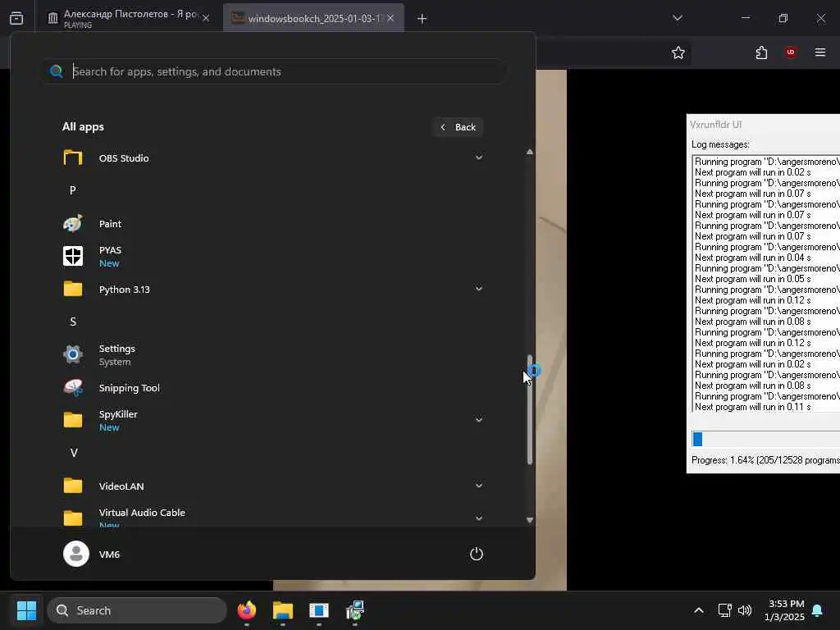Close the windowsbookch tab
Image resolution: width=840 pixels, height=630 pixels.
(x=390, y=18)
